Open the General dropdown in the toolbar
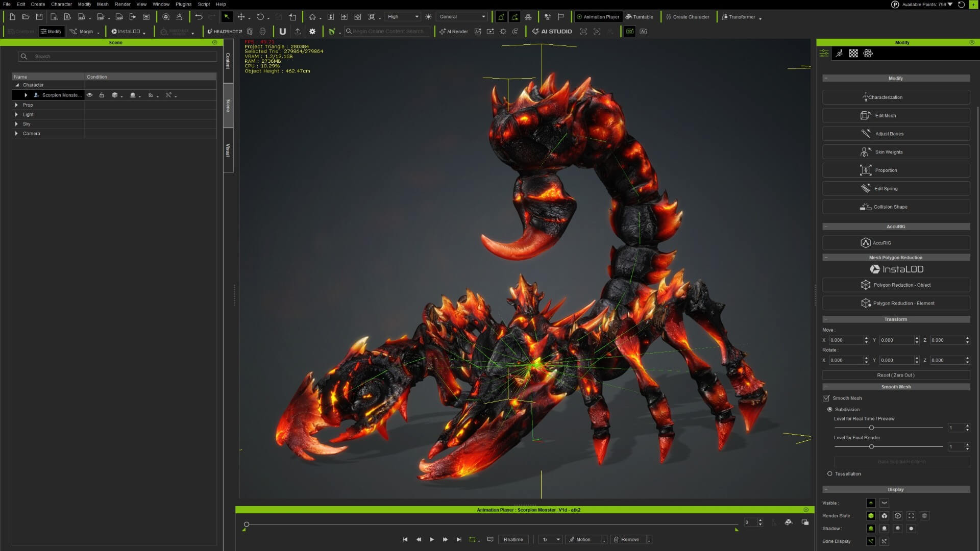The width and height of the screenshot is (980, 551). click(462, 17)
